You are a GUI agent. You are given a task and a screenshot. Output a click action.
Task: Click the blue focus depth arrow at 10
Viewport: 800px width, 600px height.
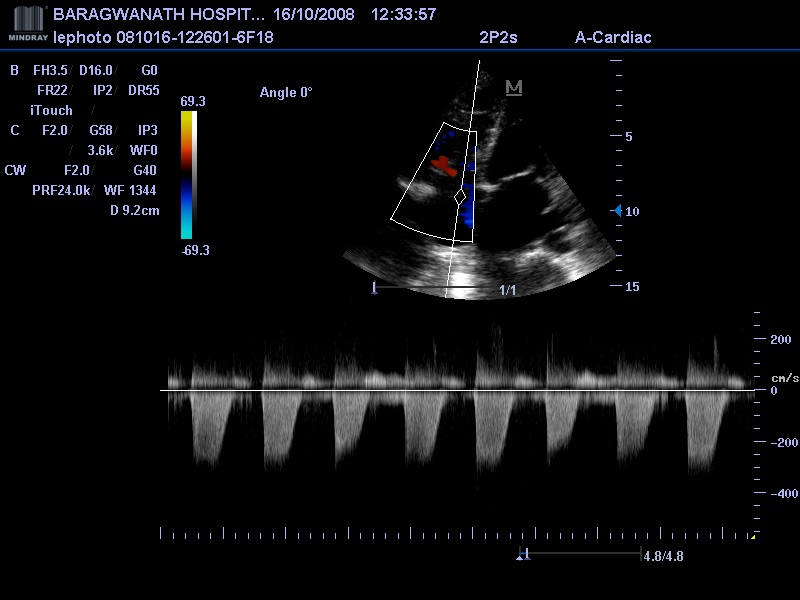coord(618,210)
